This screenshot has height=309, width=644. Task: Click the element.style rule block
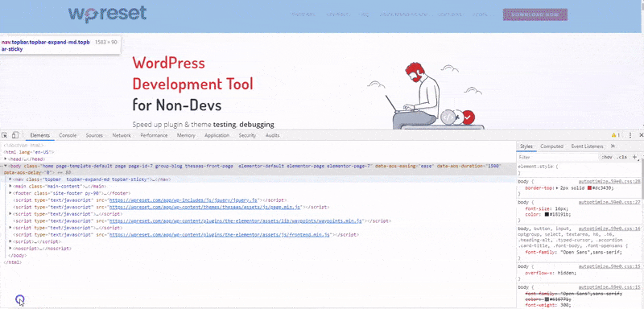pyautogui.click(x=579, y=170)
